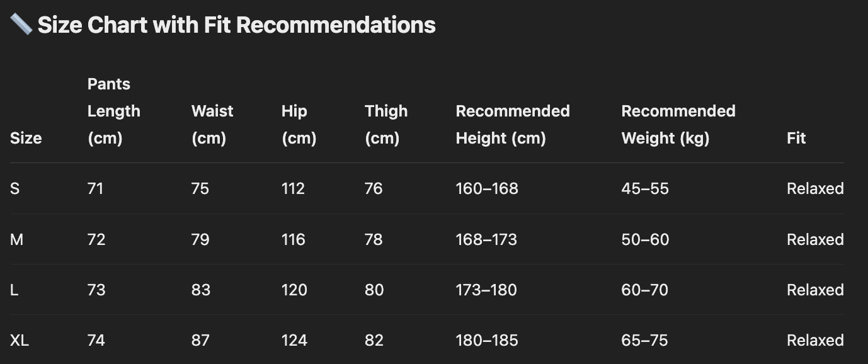Click the Size column header
The image size is (868, 364).
pyautogui.click(x=26, y=139)
